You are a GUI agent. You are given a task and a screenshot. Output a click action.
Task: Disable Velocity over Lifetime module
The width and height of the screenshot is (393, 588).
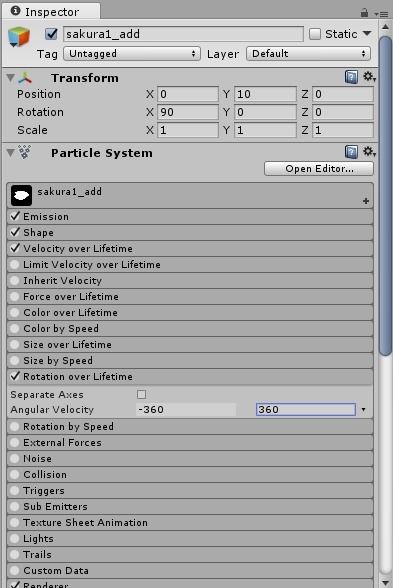click(x=15, y=248)
